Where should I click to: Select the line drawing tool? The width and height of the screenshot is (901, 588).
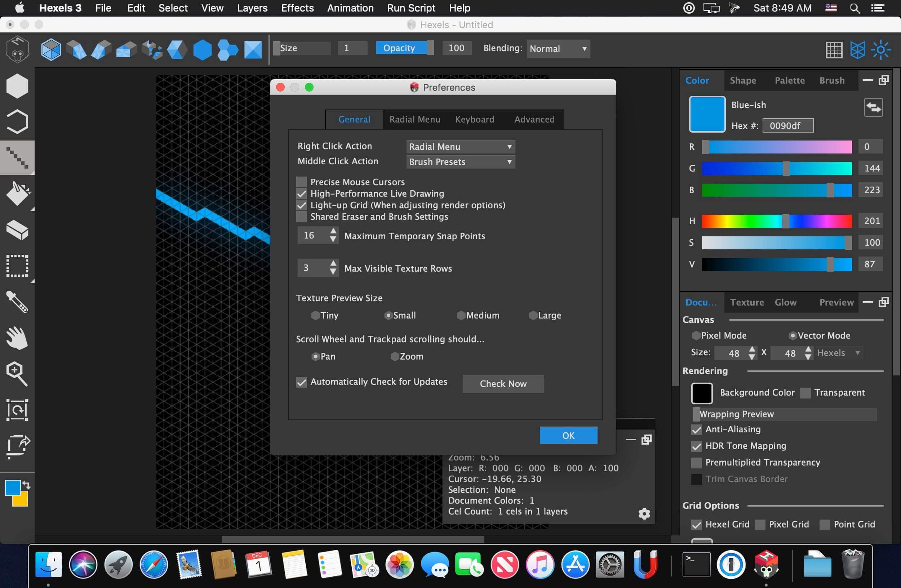17,157
